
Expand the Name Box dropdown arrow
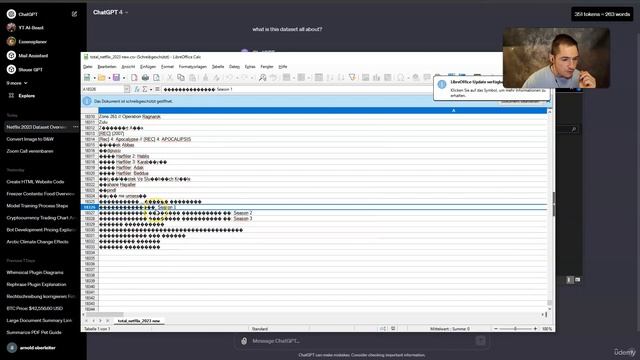(x=127, y=89)
